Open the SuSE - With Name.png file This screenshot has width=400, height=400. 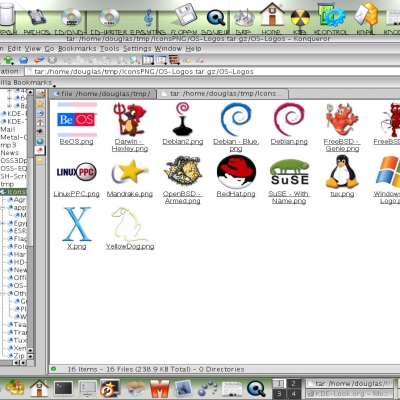[289, 181]
